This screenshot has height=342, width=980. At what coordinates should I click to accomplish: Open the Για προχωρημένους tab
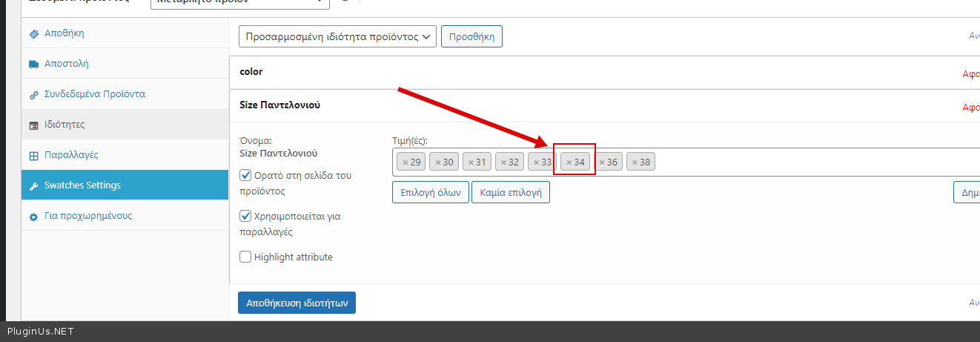125,216
